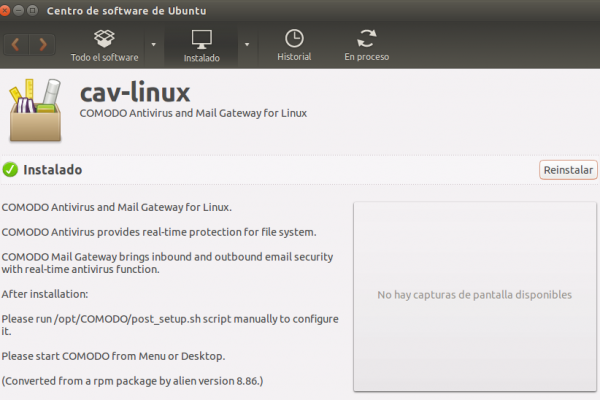Minimize the Centro de software window
600x400 pixels.
click(x=19, y=10)
